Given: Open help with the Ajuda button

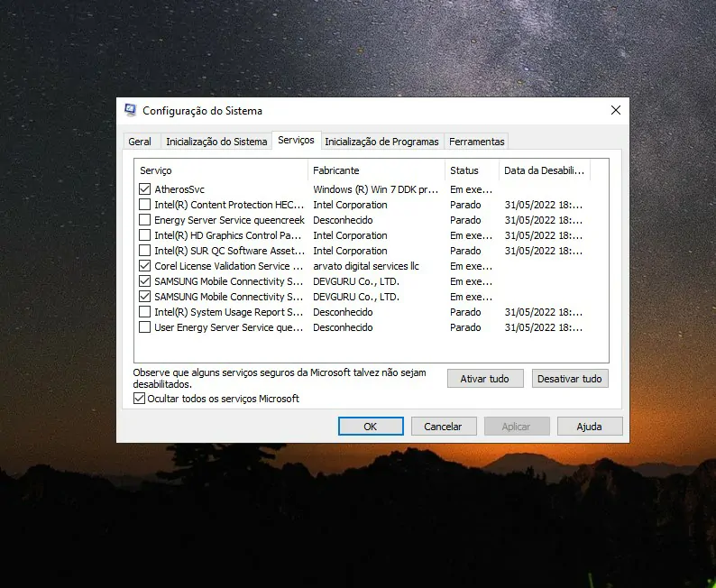Looking at the screenshot, I should tap(590, 427).
